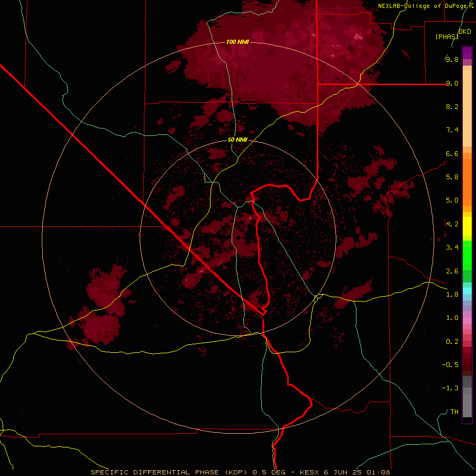
Task: Click the 6.6 scale value
Action: tap(452, 153)
